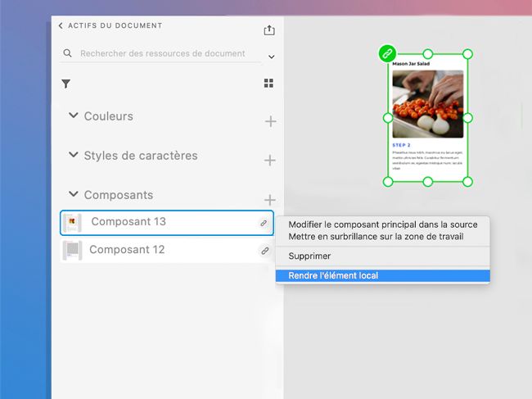This screenshot has width=532, height=399.
Task: Click the Composants label
Action: [119, 195]
